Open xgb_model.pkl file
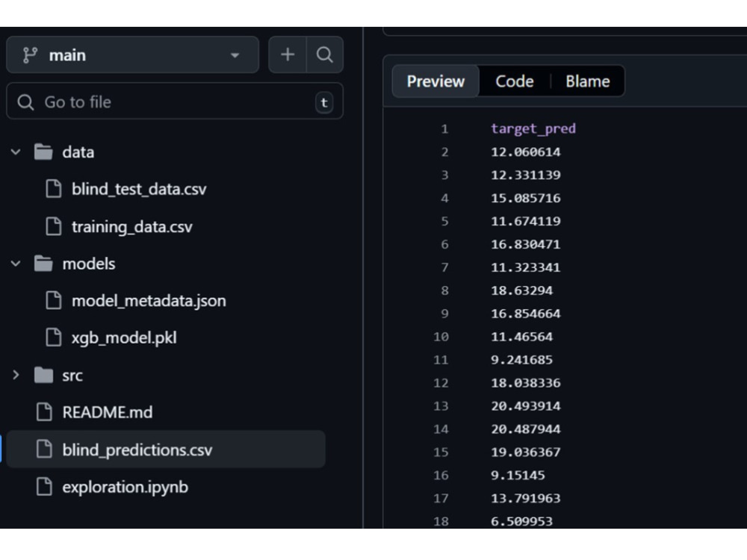The width and height of the screenshot is (747, 560). (124, 338)
